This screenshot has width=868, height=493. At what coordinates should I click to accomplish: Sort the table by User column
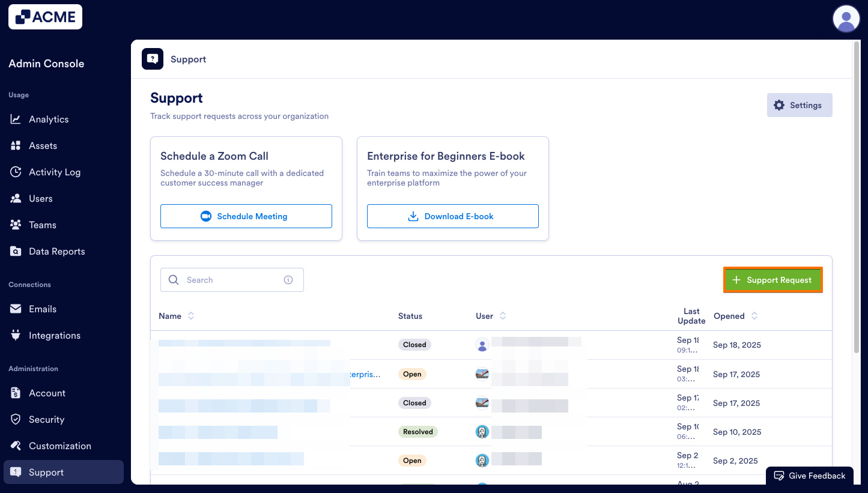pos(502,315)
